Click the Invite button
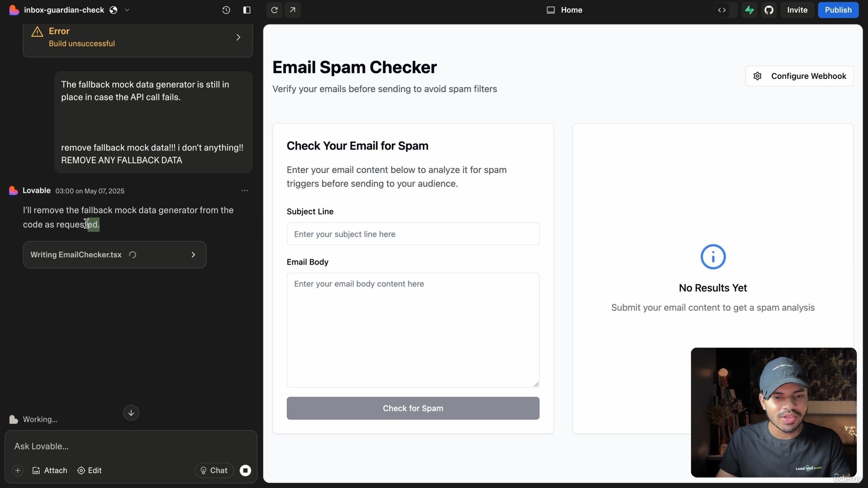 [797, 10]
